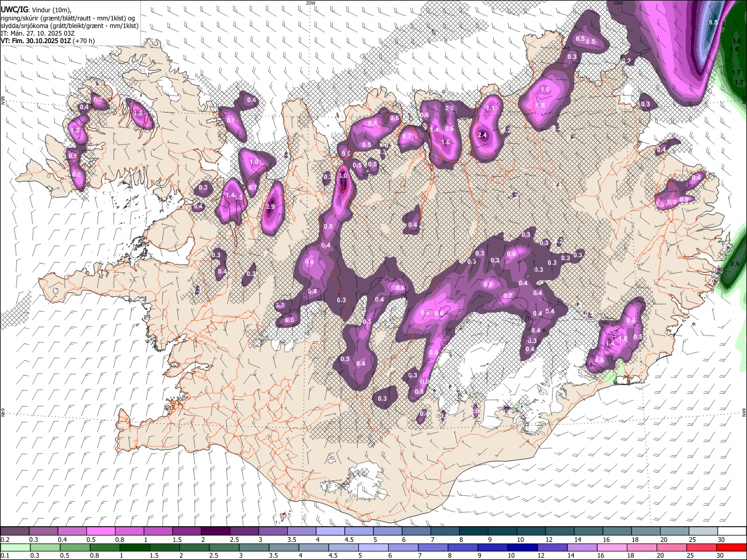747x560 pixels.
Task: Click the '0.1' label on the lower legend row
Action: click(x=5, y=555)
